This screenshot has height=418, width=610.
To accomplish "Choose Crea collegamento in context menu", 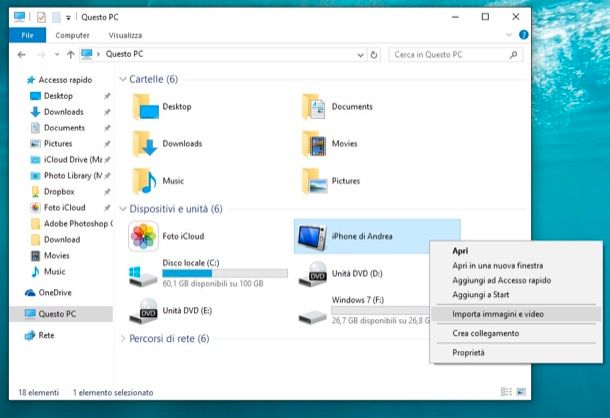I will tap(486, 333).
